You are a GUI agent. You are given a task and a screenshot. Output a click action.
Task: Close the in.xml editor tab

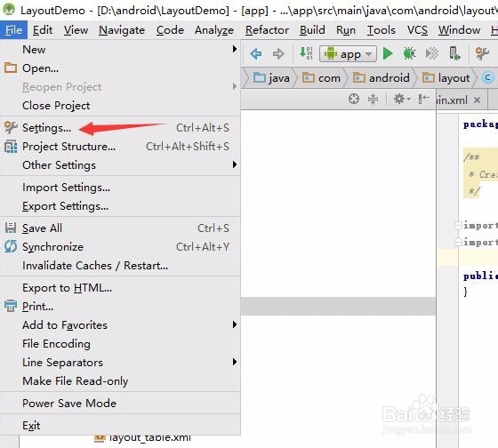pos(477,100)
